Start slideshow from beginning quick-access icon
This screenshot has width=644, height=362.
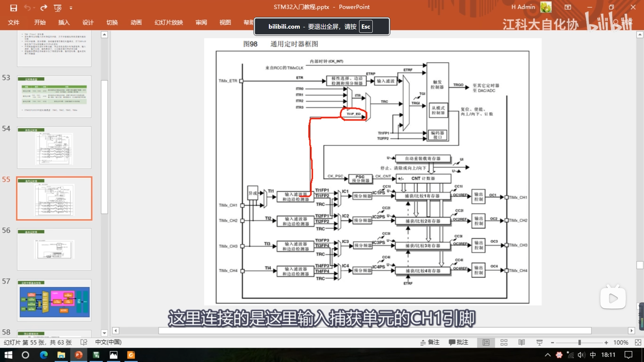coord(58,8)
